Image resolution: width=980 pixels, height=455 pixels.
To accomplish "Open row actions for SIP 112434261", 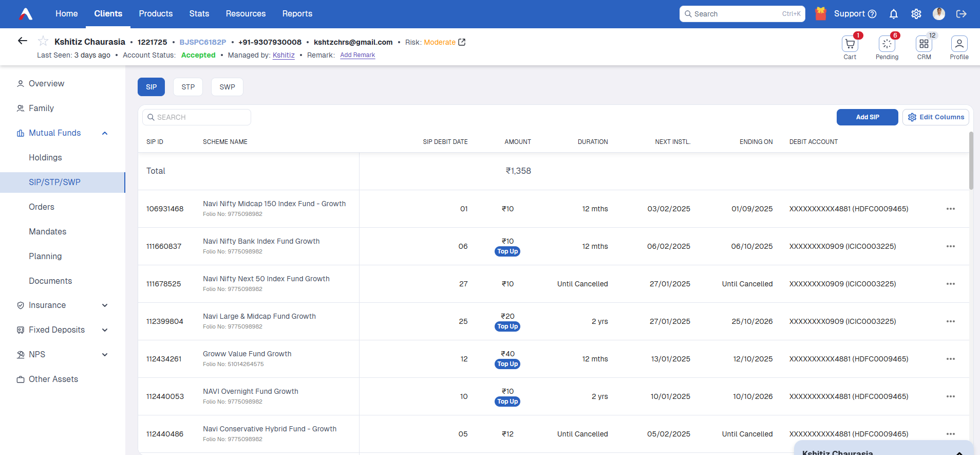I will [x=951, y=359].
